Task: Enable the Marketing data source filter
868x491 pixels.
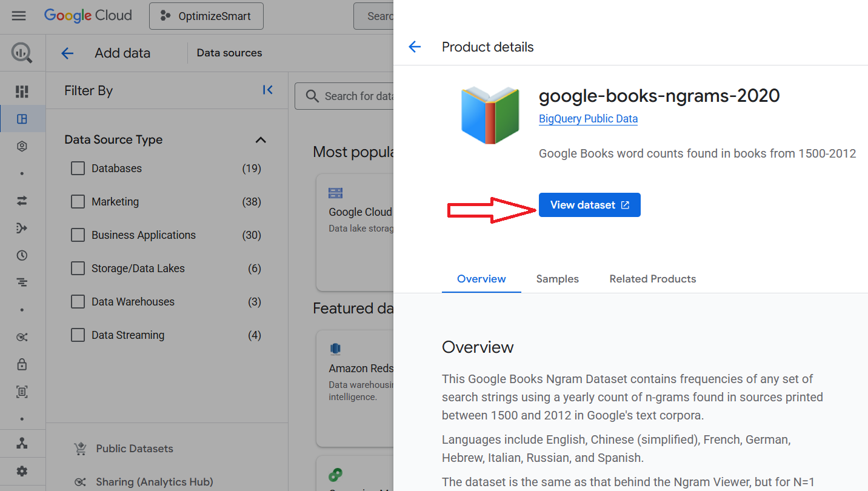Action: [78, 202]
